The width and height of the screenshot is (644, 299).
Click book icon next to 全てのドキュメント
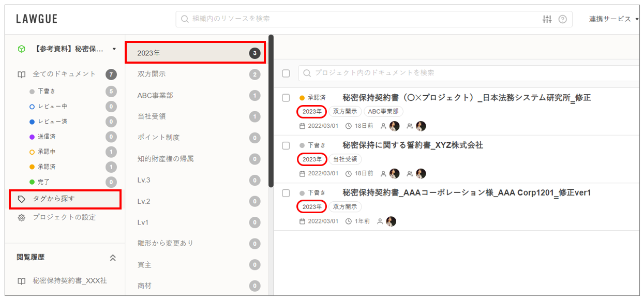point(21,74)
